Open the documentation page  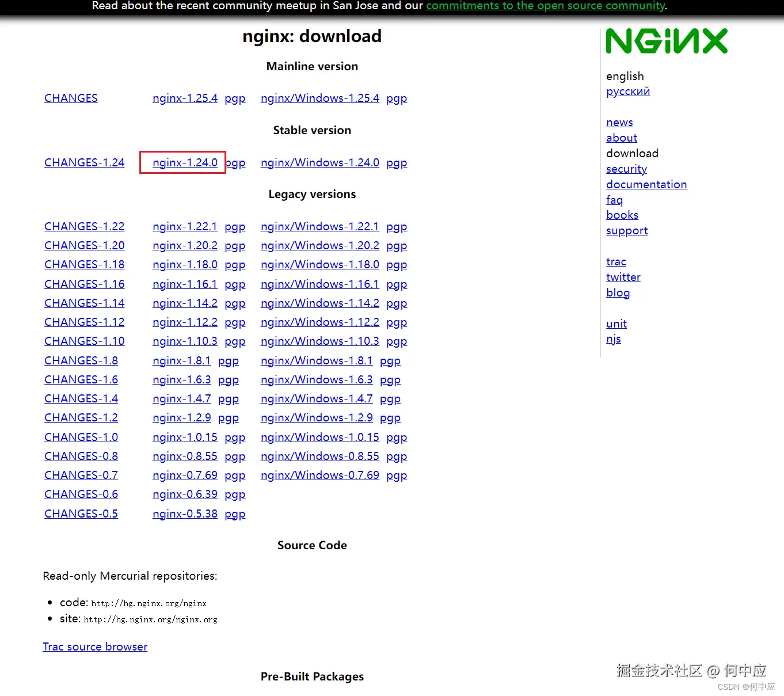(646, 185)
